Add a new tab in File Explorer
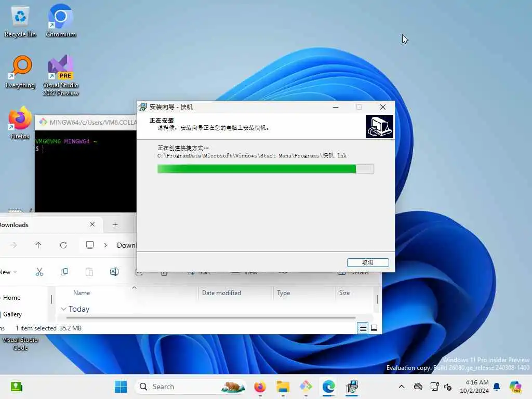Viewport: 532px width, 399px height. [x=115, y=224]
